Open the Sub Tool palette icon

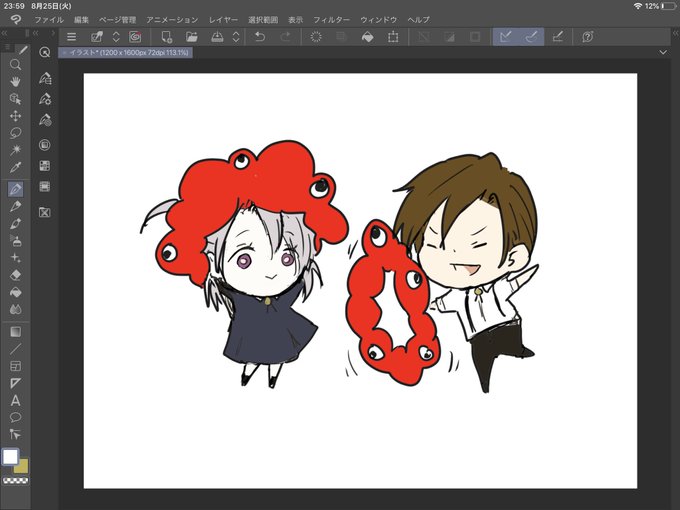point(45,78)
